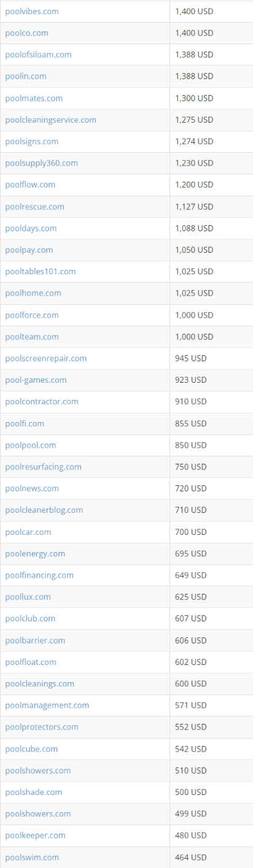The image size is (253, 868).
Task: Select poolteam.com link
Action: pyautogui.click(x=32, y=337)
